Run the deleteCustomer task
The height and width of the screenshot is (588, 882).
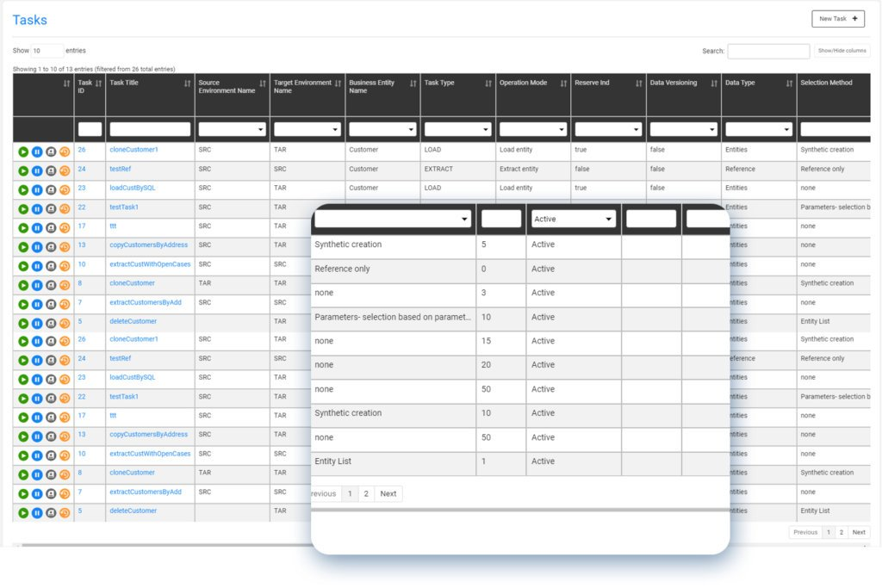pyautogui.click(x=22, y=321)
